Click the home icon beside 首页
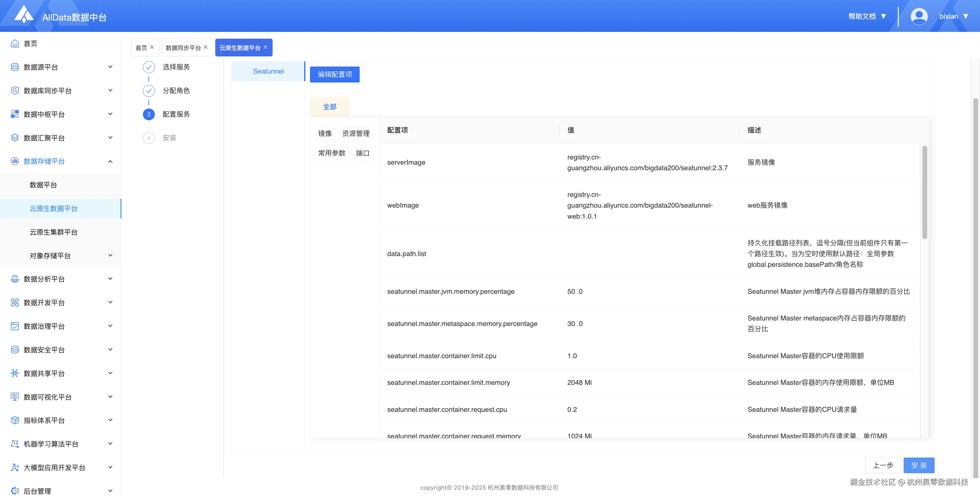Screen dimensions: 980x498 coord(15,43)
